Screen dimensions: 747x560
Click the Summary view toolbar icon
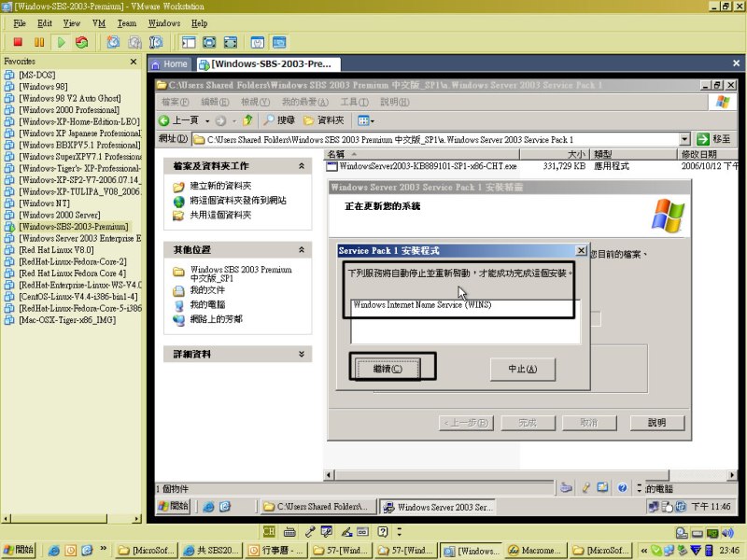click(x=258, y=42)
